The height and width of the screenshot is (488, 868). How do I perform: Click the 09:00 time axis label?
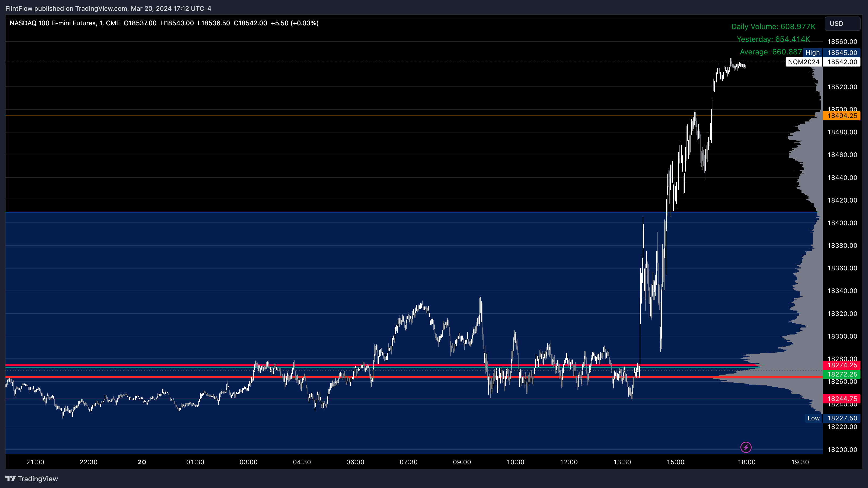coord(462,462)
